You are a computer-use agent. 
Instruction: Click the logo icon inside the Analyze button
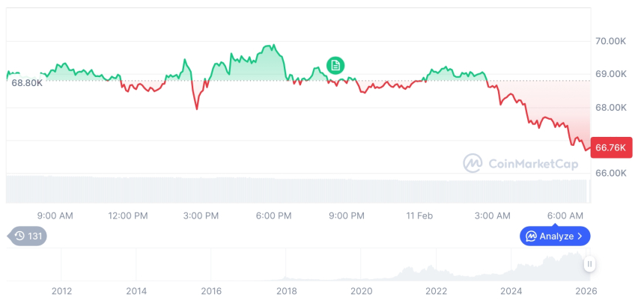[x=531, y=236]
